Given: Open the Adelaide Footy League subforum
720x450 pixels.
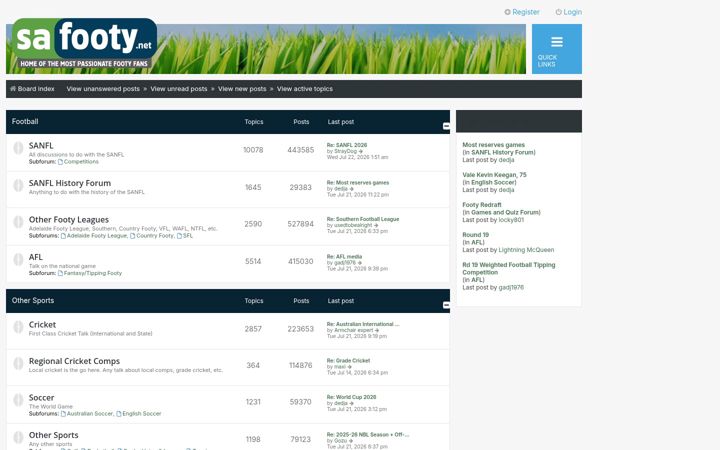Looking at the screenshot, I should click(x=94, y=236).
